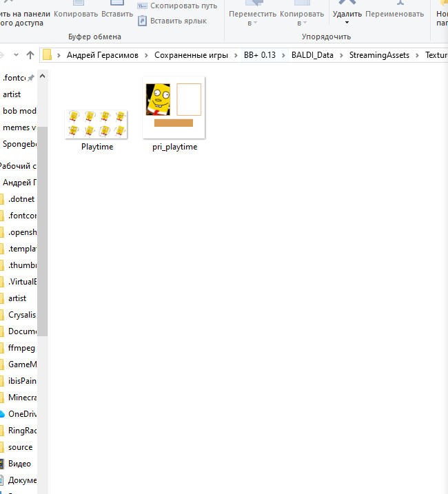Screen dimensions: 448x494
Task: Open recent locations dropdown arrow
Action: [x=16, y=55]
